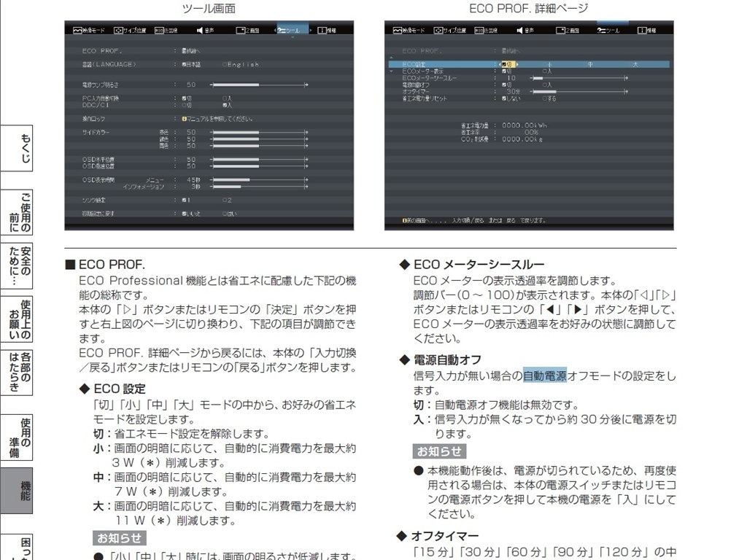Image resolution: width=747 pixels, height=560 pixels.
Task: Adjust サイドカラー 緑色 slider
Action: (259, 139)
